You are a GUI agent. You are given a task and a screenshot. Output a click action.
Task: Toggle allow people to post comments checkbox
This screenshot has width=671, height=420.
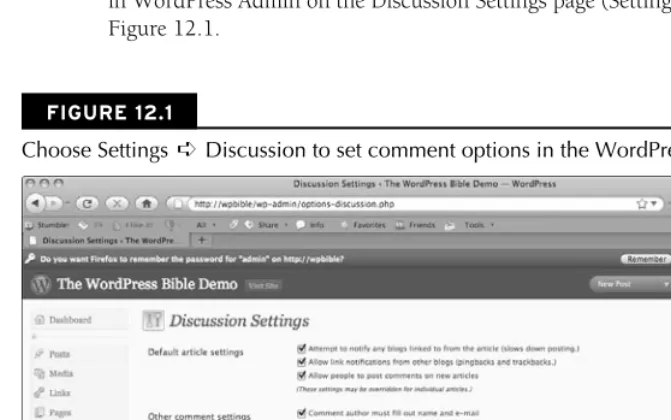[302, 376]
